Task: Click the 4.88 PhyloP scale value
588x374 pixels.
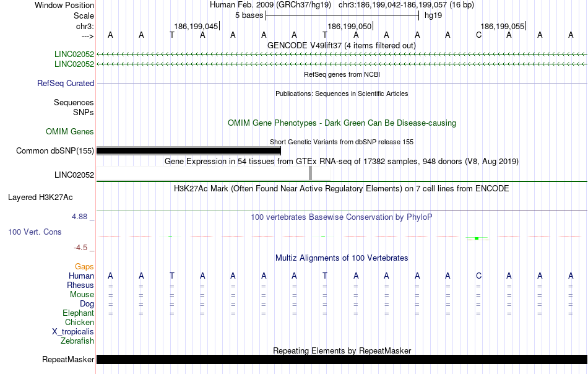Action: pos(79,217)
